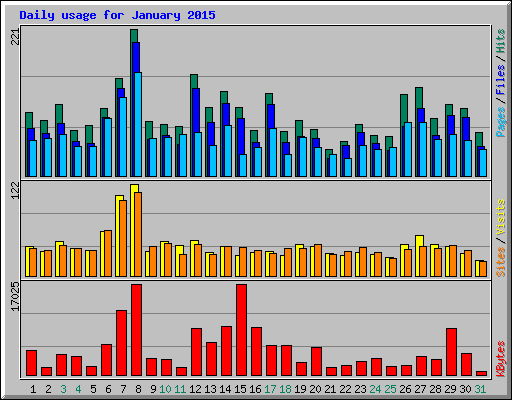Viewport: 512px width, 400px height.
Task: Click day 7 on the x-axis
Action: (x=123, y=389)
